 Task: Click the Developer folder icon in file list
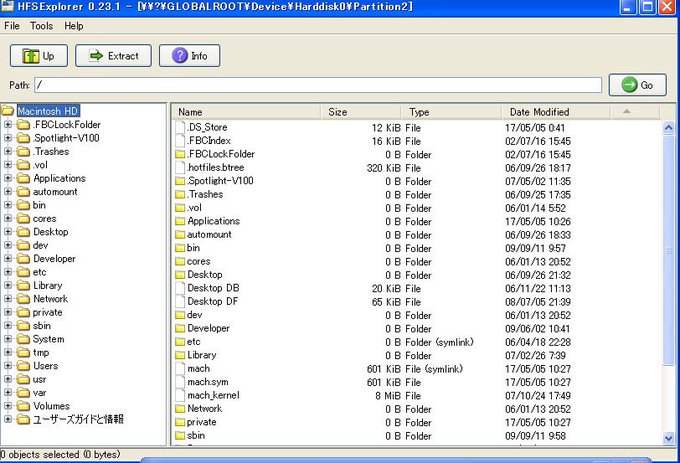180,329
